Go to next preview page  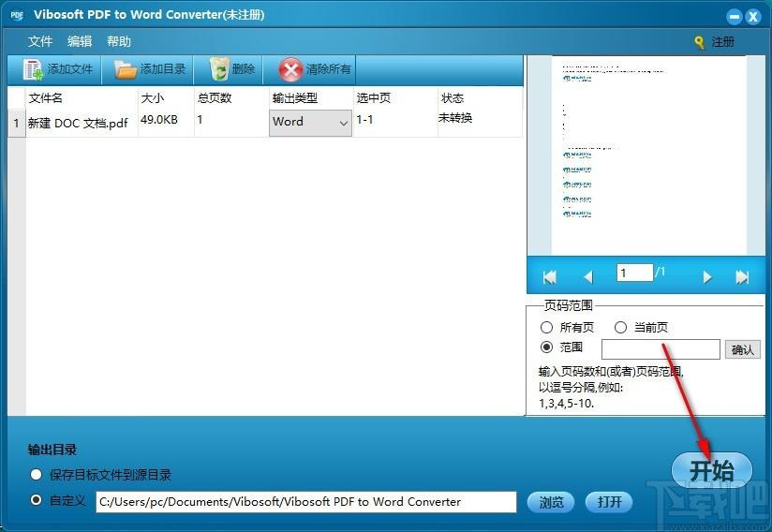click(x=707, y=277)
